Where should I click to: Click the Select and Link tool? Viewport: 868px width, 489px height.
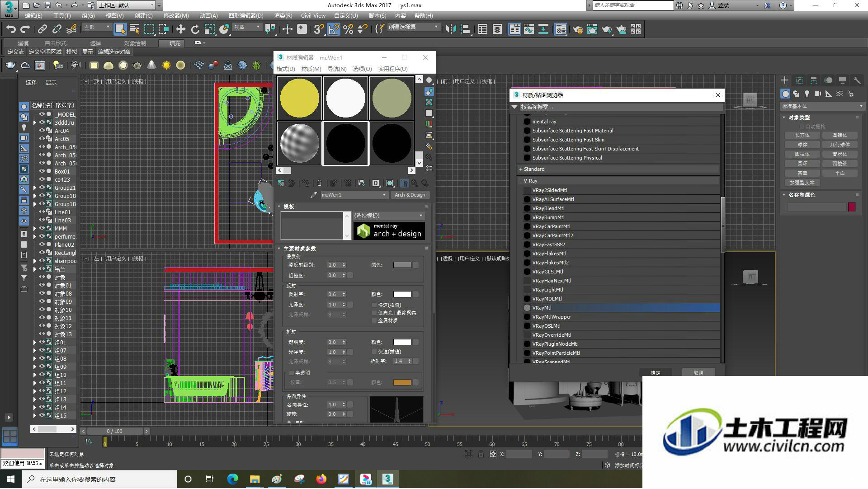pyautogui.click(x=42, y=29)
